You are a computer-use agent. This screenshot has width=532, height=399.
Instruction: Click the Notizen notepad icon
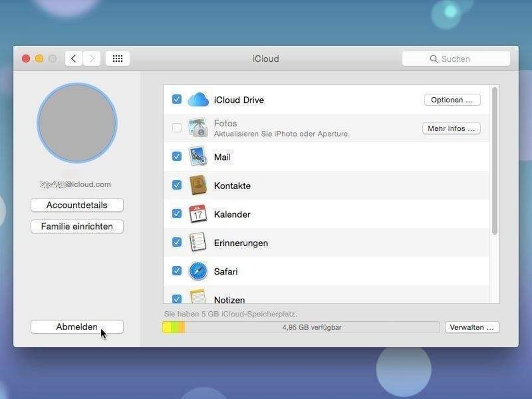[198, 297]
